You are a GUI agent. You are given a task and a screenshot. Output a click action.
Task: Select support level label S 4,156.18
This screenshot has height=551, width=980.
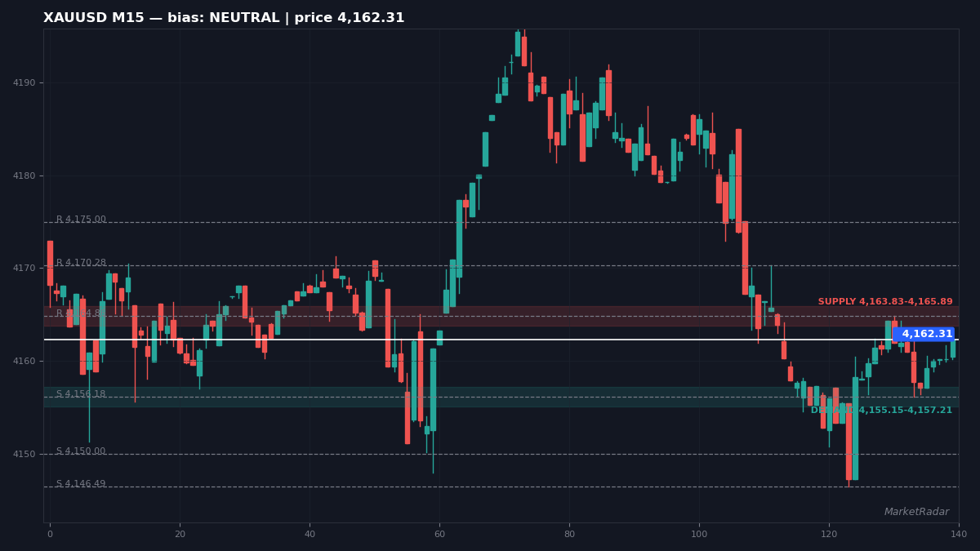pos(81,394)
